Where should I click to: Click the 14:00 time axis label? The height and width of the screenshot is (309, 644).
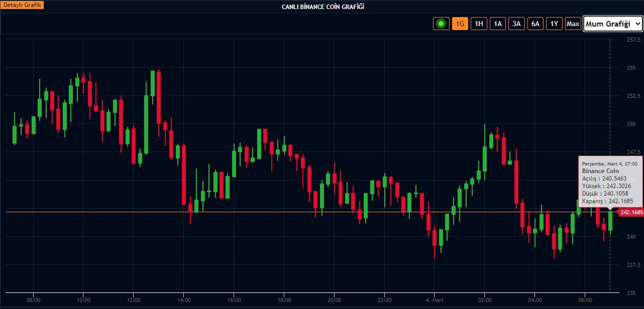point(184,300)
